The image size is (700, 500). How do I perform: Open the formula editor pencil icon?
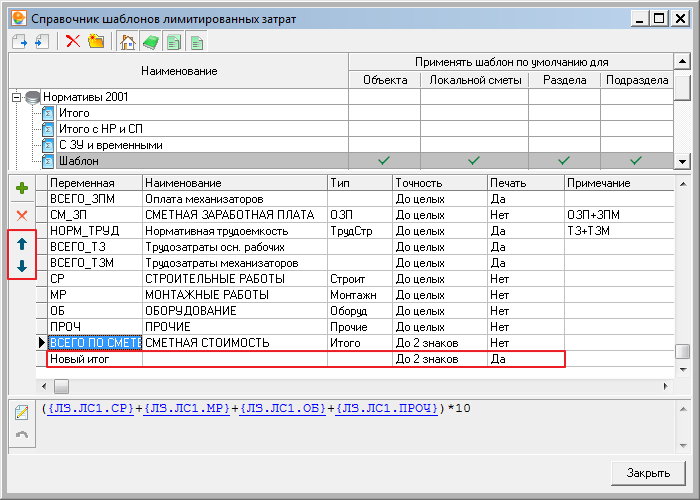(21, 412)
